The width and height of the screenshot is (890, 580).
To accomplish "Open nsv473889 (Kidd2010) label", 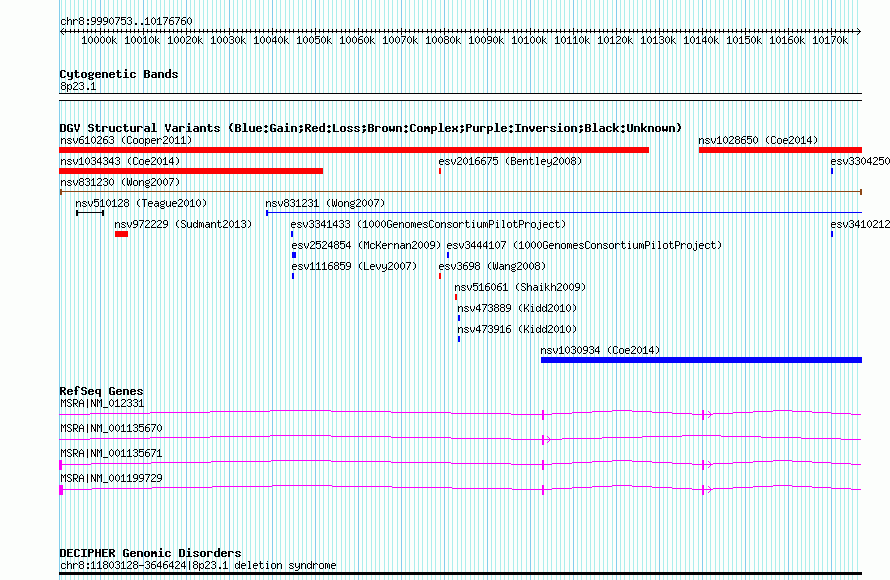I will pyautogui.click(x=517, y=308).
